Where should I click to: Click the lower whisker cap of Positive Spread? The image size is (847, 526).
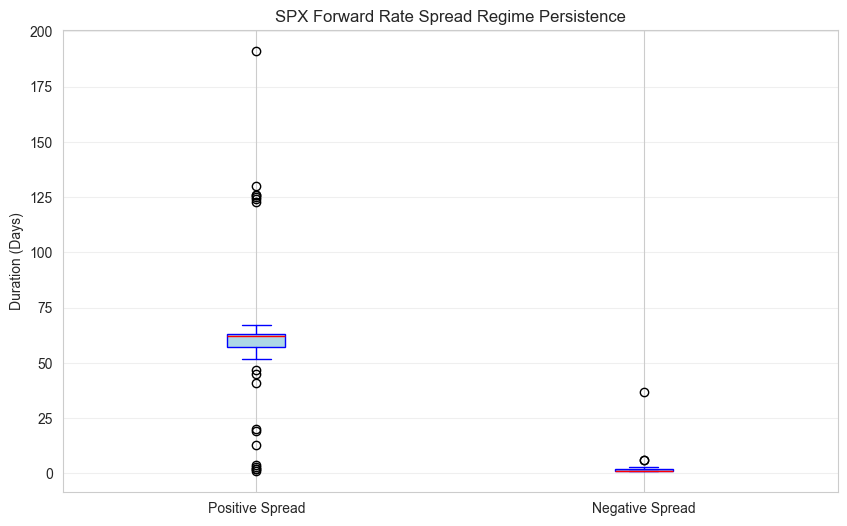[257, 360]
